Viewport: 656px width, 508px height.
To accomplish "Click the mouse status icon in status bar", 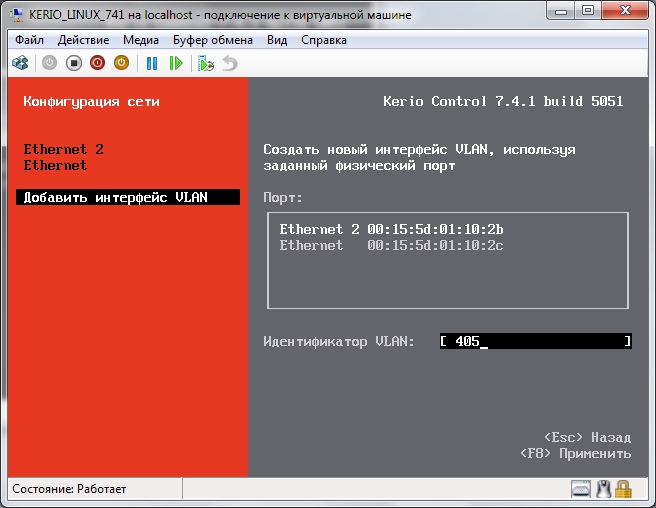I will 603,489.
